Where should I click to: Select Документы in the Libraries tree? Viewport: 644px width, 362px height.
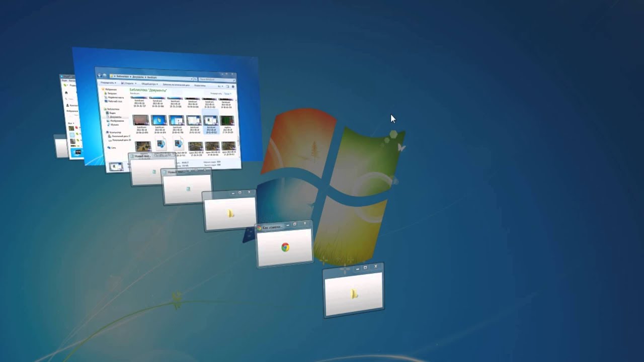pyautogui.click(x=116, y=117)
